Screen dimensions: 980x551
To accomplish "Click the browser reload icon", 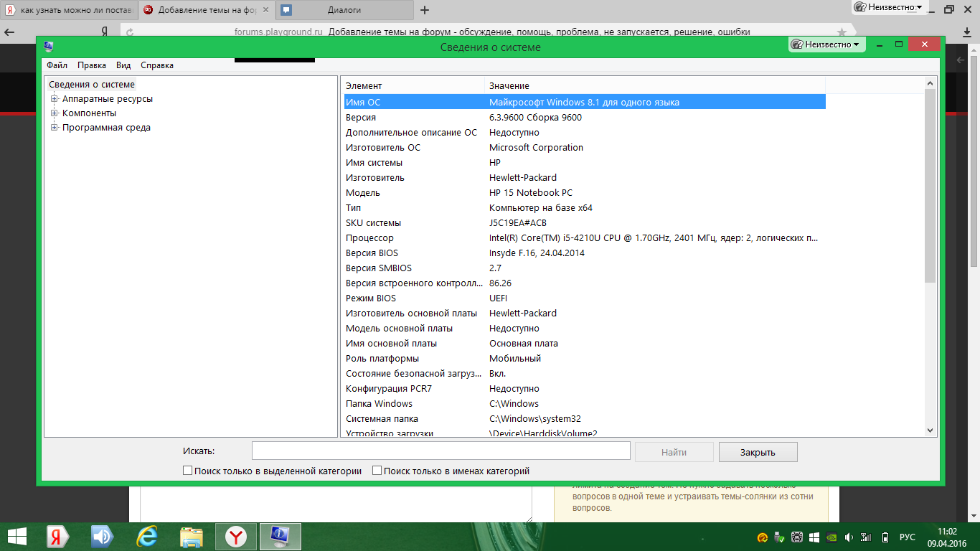I will coord(131,32).
